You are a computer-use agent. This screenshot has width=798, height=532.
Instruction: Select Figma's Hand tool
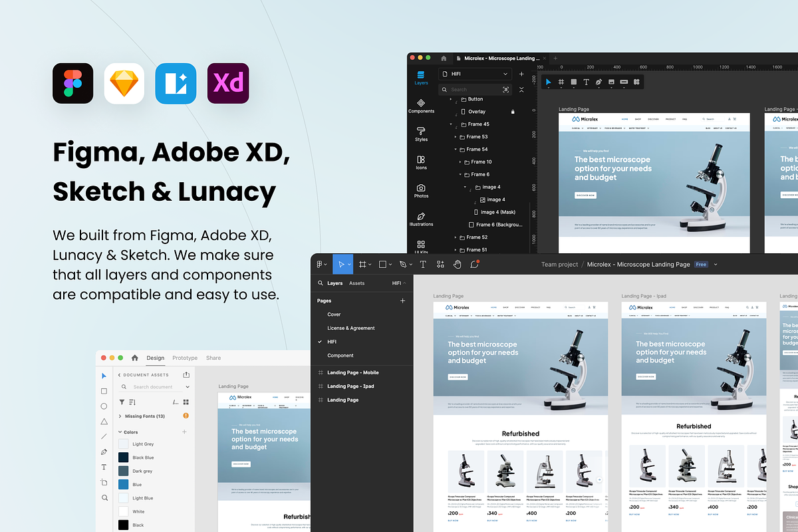458,264
